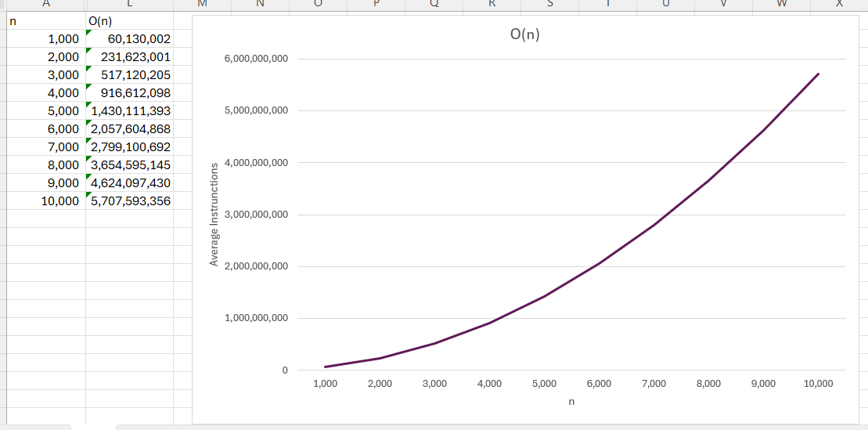Select cell with value 5,707,593,356
This screenshot has height=430, width=868.
pyautogui.click(x=130, y=201)
